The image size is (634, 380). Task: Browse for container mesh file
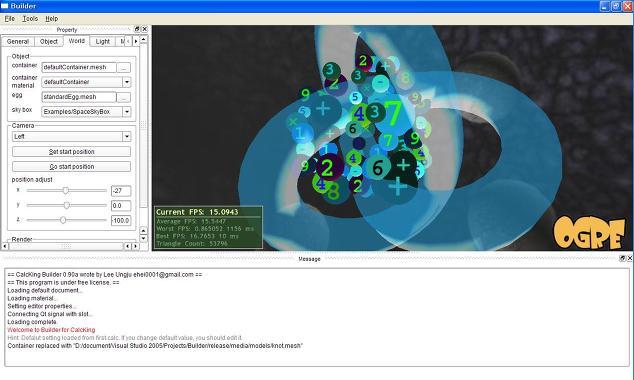(124, 68)
